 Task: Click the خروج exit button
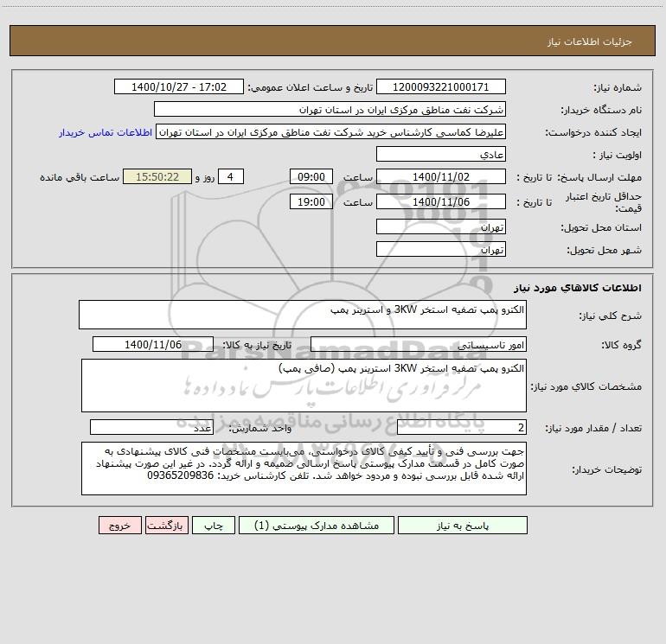coord(119,526)
